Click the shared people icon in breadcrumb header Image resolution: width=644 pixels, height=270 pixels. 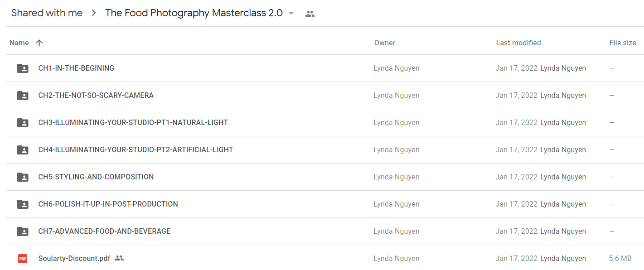click(310, 14)
